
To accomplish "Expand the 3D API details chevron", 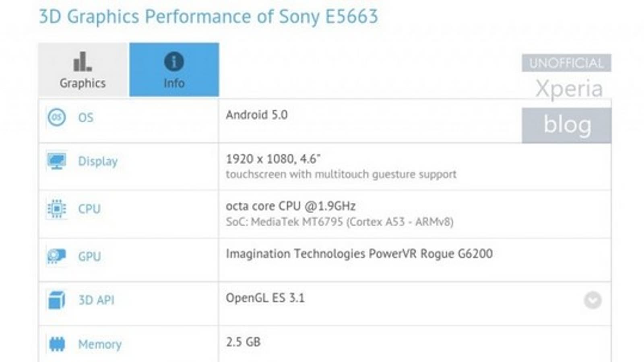I will click(x=592, y=300).
